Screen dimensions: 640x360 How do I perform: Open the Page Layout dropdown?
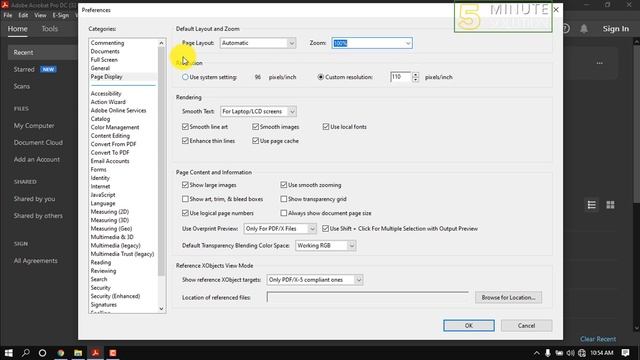click(x=258, y=43)
